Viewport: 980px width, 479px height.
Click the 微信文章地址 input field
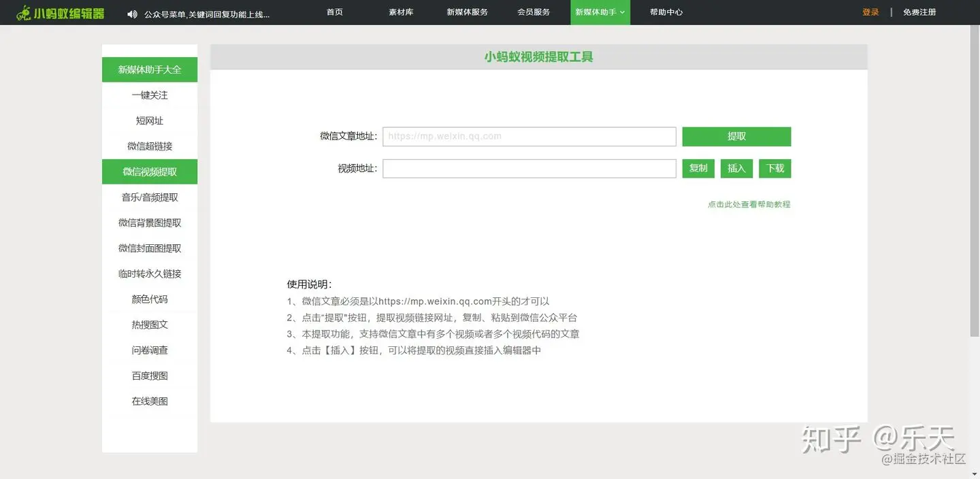tap(529, 136)
